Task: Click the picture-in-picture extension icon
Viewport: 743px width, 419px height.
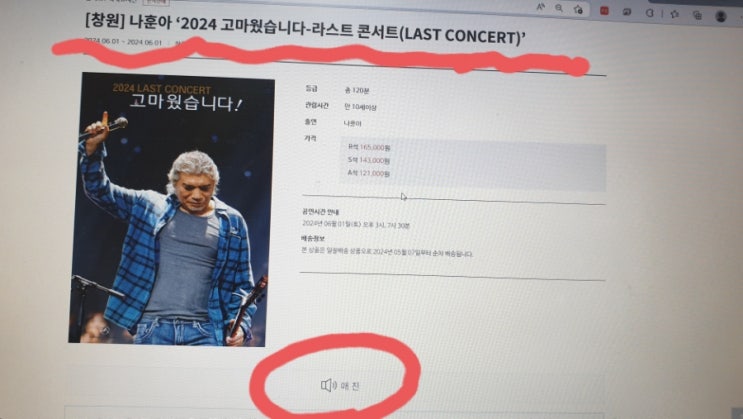Action: (x=627, y=12)
